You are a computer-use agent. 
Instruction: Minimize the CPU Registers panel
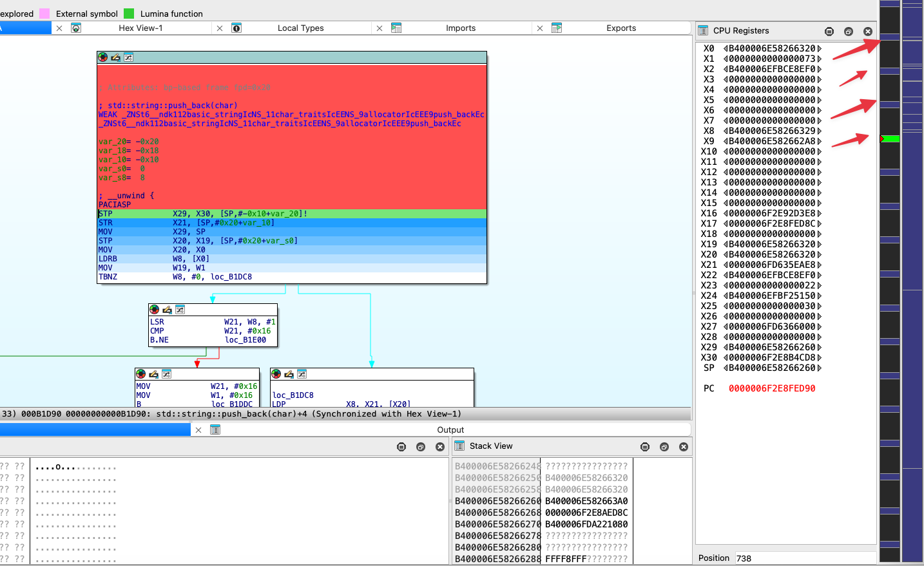point(829,32)
